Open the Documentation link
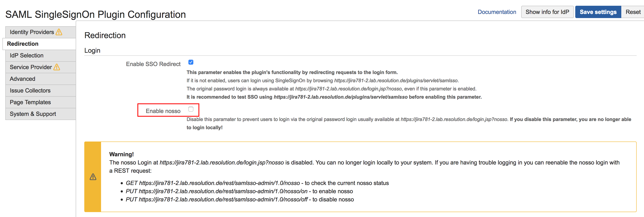 coord(497,12)
